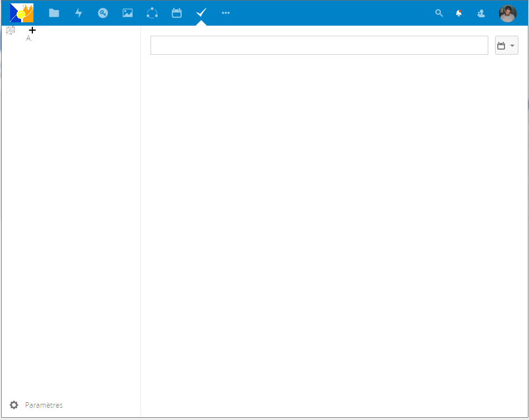Focus the new task input field
The image size is (529, 420).
pos(319,45)
